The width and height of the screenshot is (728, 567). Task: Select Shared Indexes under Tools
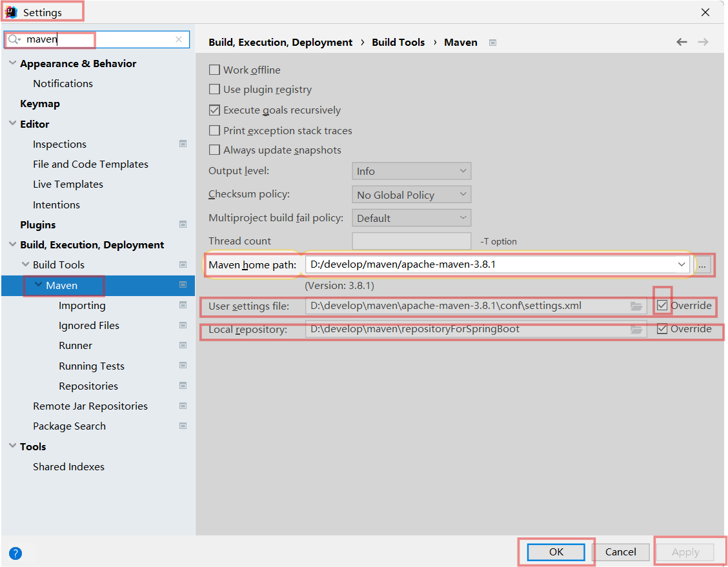[x=68, y=467]
